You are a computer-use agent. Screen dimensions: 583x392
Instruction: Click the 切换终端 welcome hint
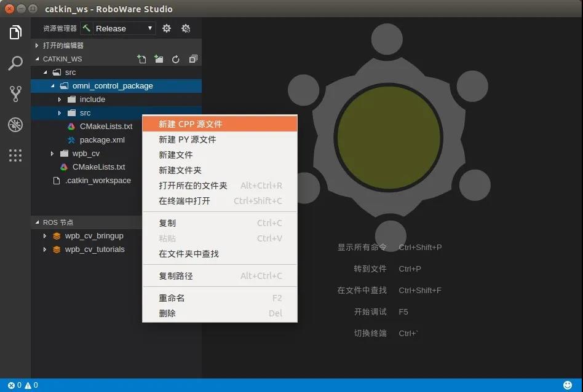(370, 333)
